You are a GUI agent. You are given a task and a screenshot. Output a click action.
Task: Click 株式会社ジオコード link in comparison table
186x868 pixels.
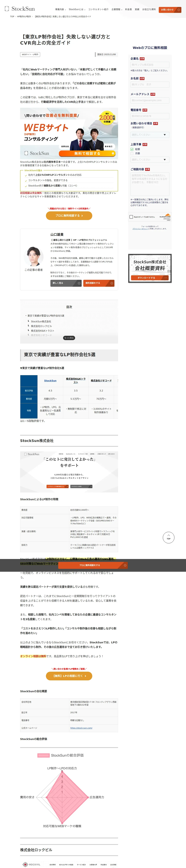click(x=101, y=381)
